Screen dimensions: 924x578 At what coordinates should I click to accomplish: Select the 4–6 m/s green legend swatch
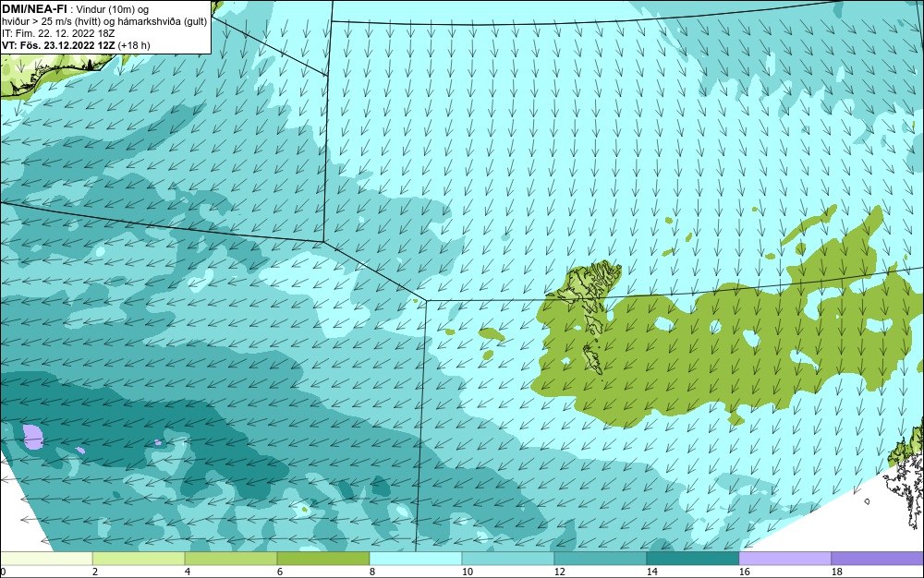click(x=231, y=559)
